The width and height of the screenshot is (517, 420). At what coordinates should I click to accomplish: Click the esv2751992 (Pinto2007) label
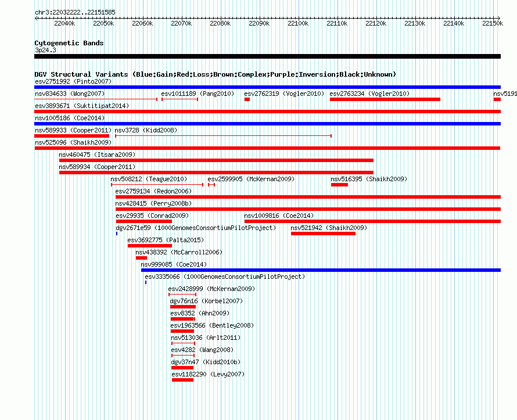[73, 81]
